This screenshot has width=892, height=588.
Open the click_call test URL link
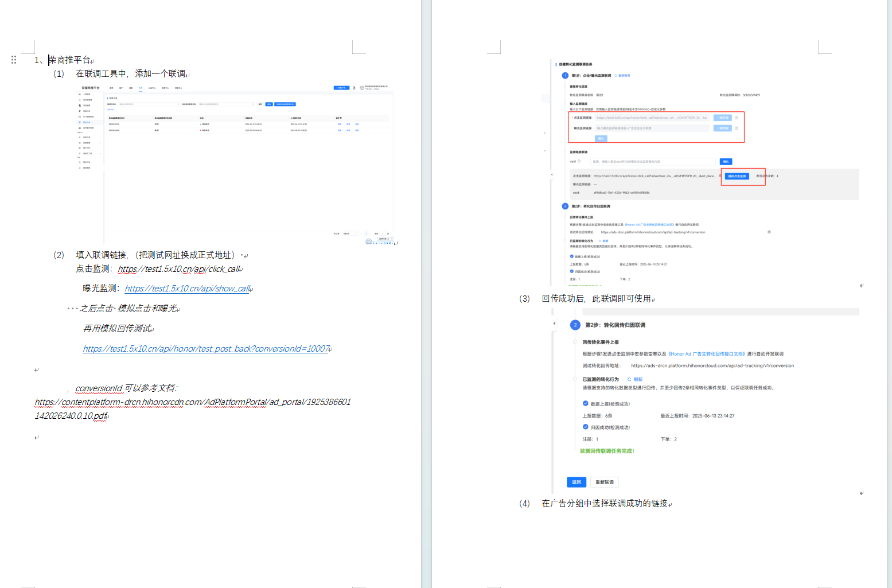pos(179,269)
